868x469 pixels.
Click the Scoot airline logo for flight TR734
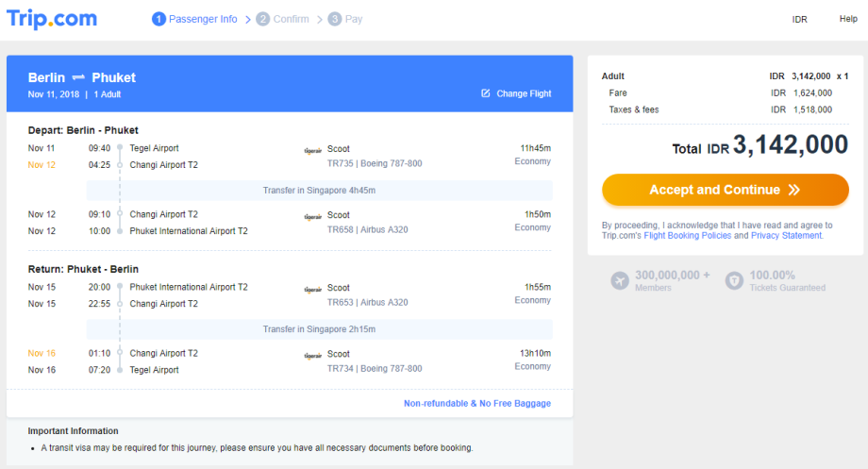[312, 355]
